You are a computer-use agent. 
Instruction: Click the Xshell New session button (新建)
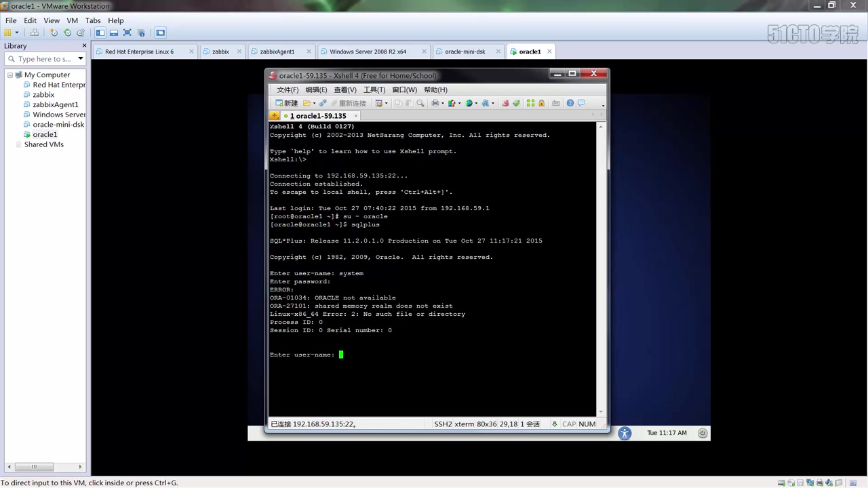(x=286, y=103)
